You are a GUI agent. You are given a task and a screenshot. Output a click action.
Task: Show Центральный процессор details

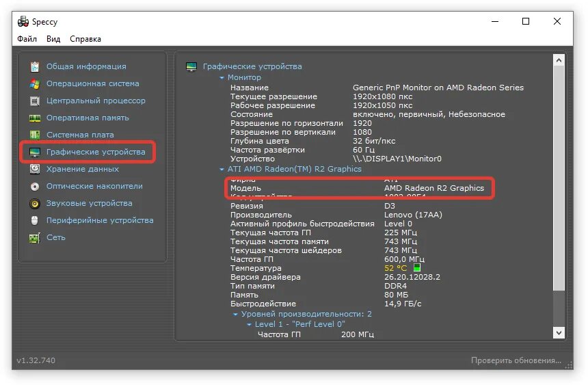pyautogui.click(x=96, y=101)
